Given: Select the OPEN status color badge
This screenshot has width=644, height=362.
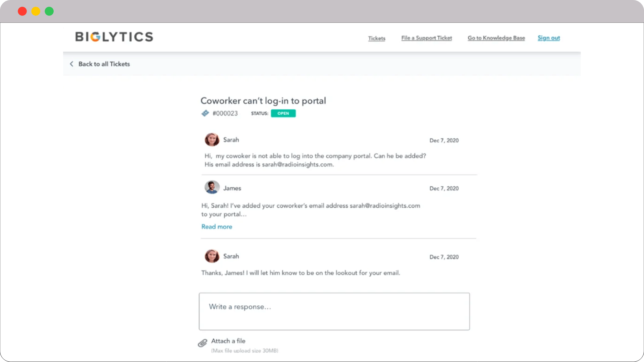Looking at the screenshot, I should click(x=283, y=113).
